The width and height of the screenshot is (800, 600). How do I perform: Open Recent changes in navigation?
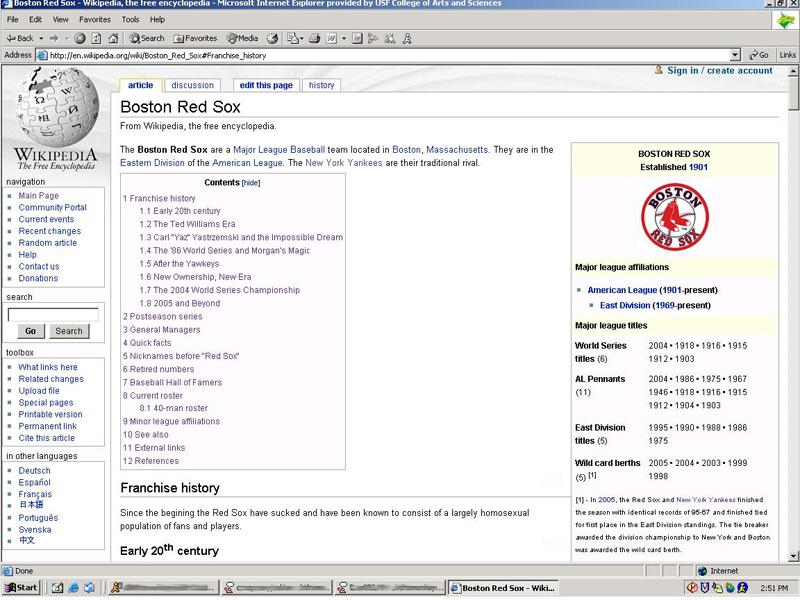click(x=49, y=231)
